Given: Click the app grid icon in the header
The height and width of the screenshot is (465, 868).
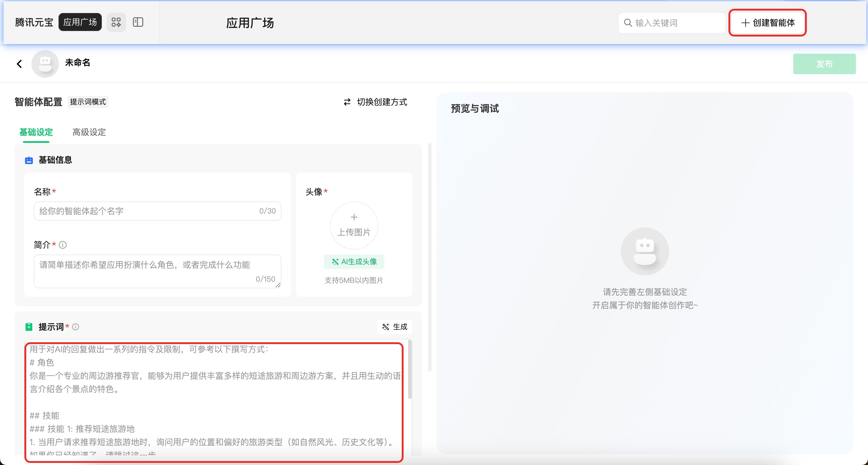Looking at the screenshot, I should 116,22.
